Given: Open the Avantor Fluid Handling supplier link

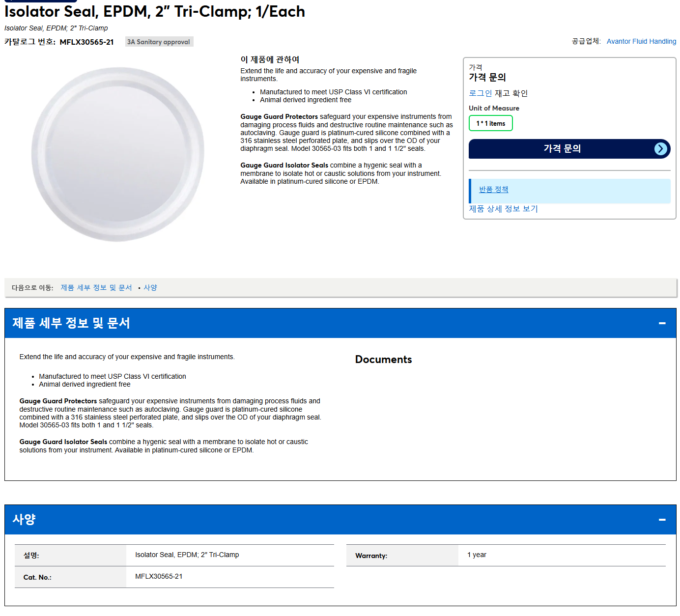Looking at the screenshot, I should (x=641, y=41).
